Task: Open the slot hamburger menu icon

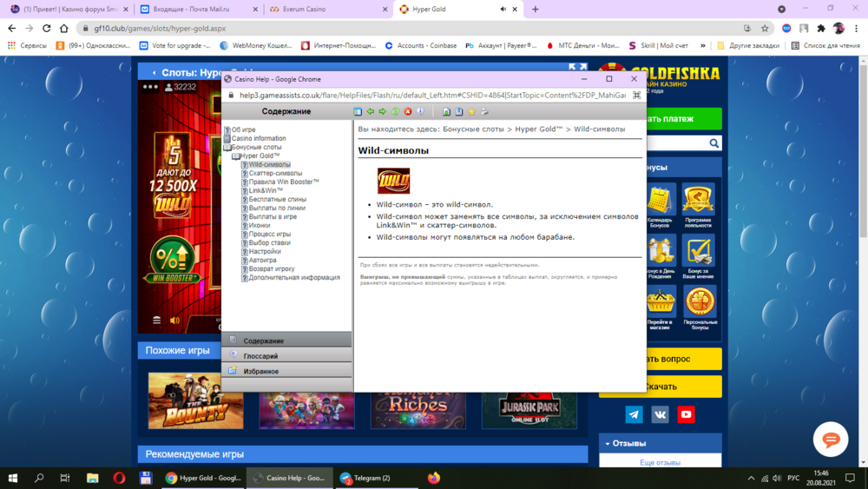Action: tap(156, 320)
